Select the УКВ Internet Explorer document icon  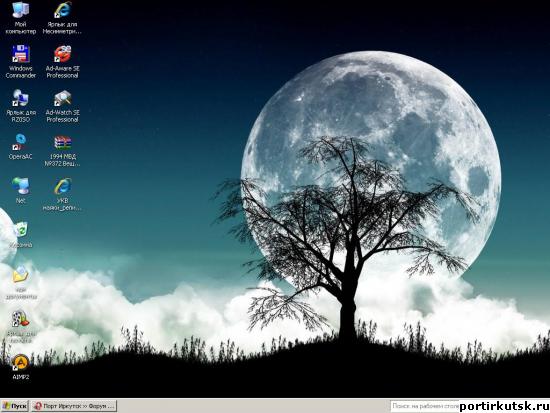click(x=62, y=194)
